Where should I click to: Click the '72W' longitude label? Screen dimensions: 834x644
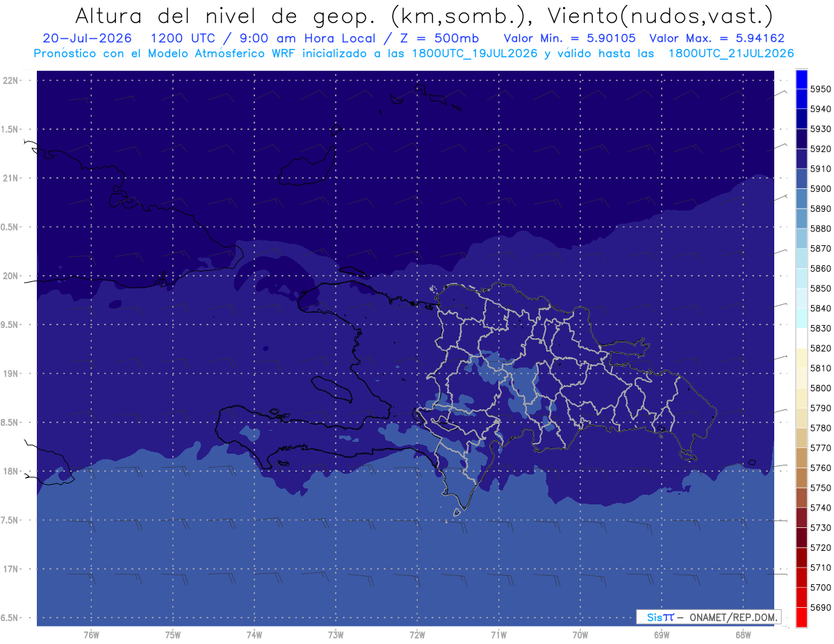pyautogui.click(x=417, y=635)
